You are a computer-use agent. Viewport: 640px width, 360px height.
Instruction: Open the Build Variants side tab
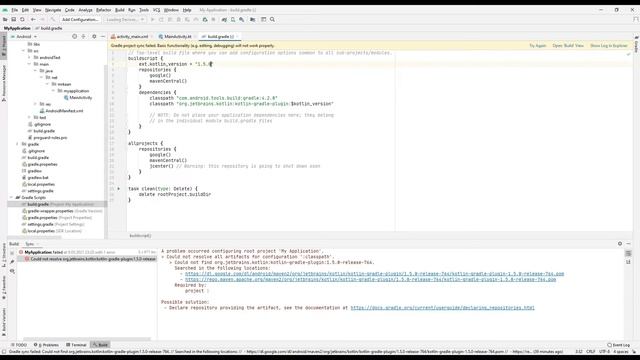pyautogui.click(x=4, y=321)
